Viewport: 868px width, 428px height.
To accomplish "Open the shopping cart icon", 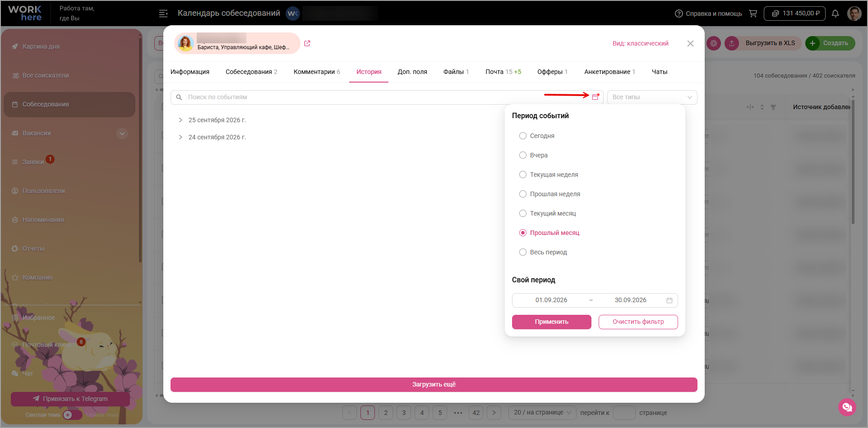I will [x=753, y=14].
